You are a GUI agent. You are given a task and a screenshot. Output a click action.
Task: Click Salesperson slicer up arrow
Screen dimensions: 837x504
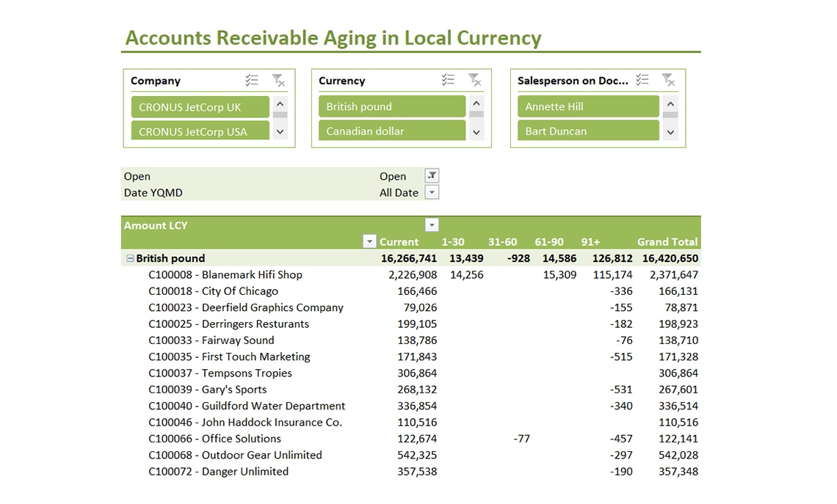click(x=671, y=103)
